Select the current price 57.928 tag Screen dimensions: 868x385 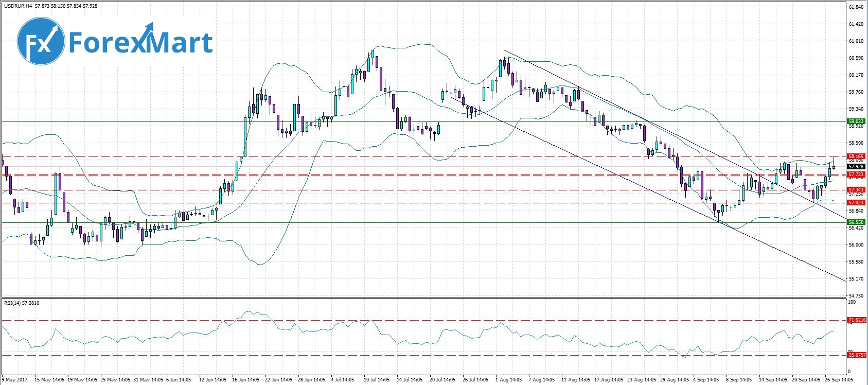tap(856, 167)
